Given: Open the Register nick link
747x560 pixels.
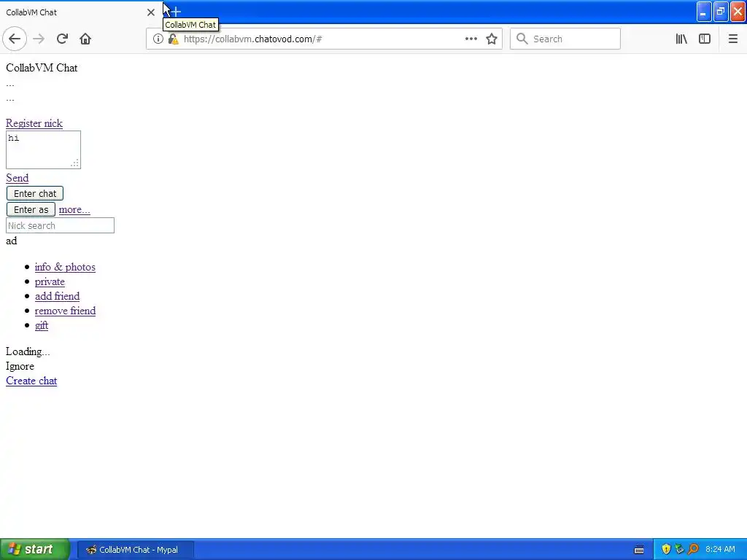Looking at the screenshot, I should pos(34,123).
